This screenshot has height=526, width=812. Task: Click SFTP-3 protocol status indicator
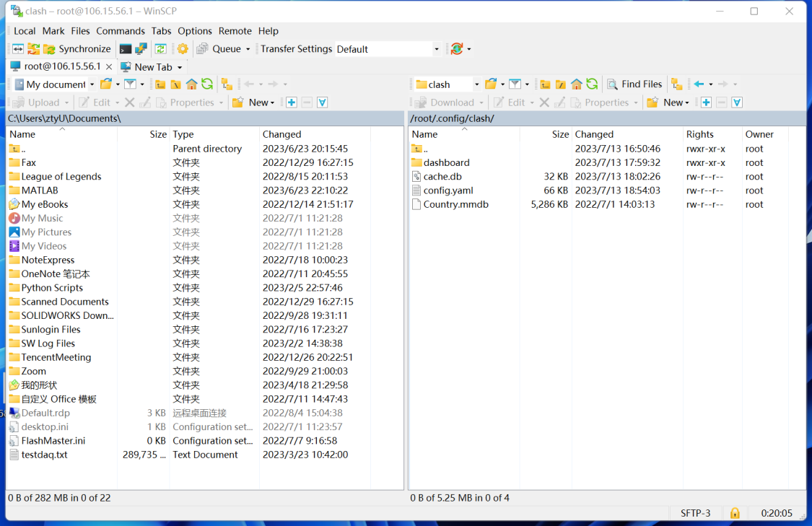click(695, 513)
